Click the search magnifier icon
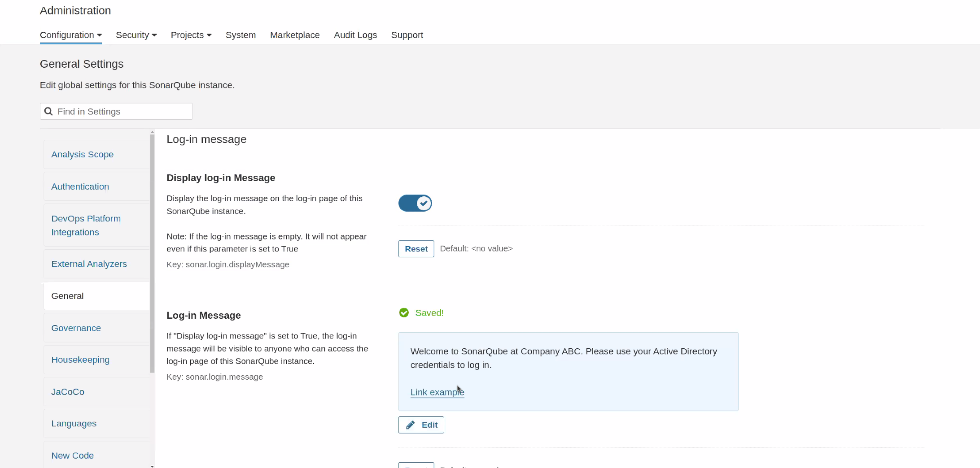The height and width of the screenshot is (468, 980). point(48,111)
